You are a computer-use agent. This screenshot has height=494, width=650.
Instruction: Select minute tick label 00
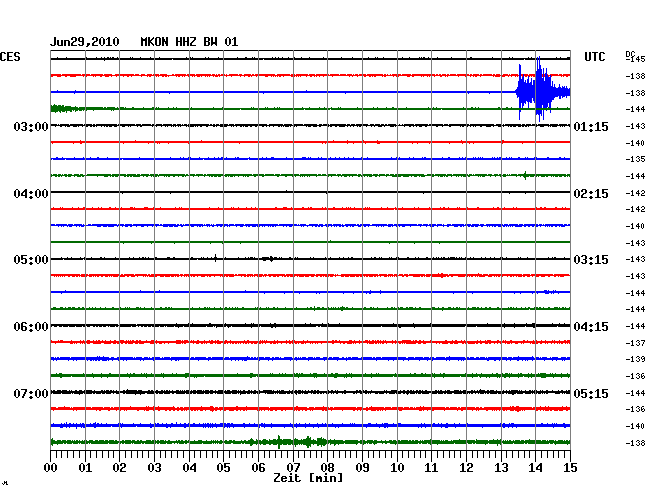[x=51, y=467]
